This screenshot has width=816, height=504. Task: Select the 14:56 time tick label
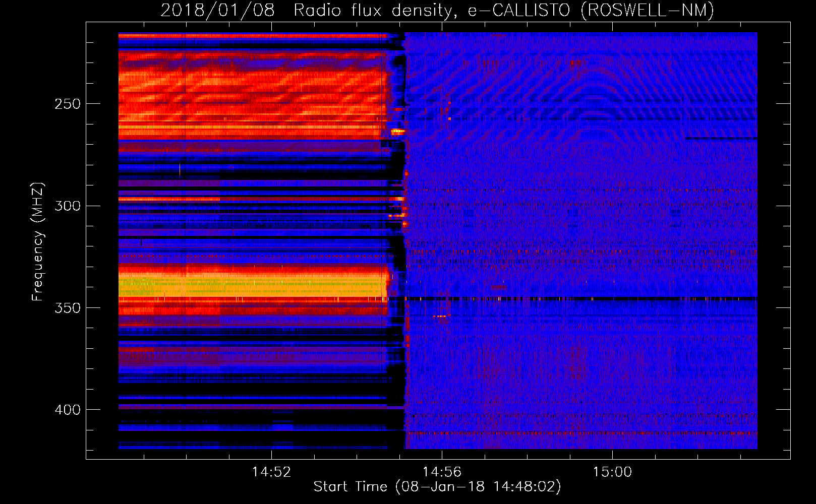click(442, 472)
